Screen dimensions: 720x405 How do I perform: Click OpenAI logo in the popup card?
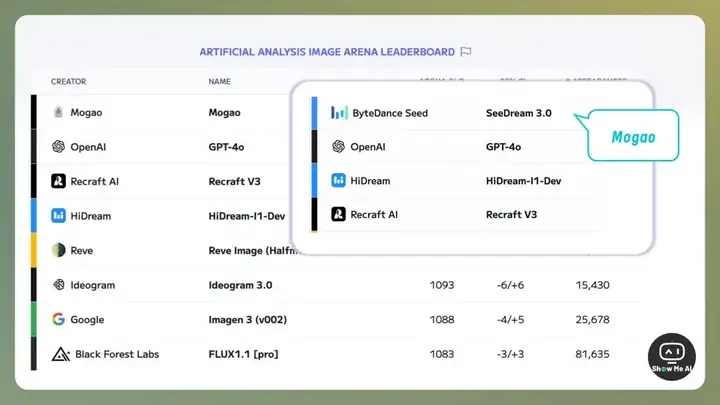tap(338, 146)
